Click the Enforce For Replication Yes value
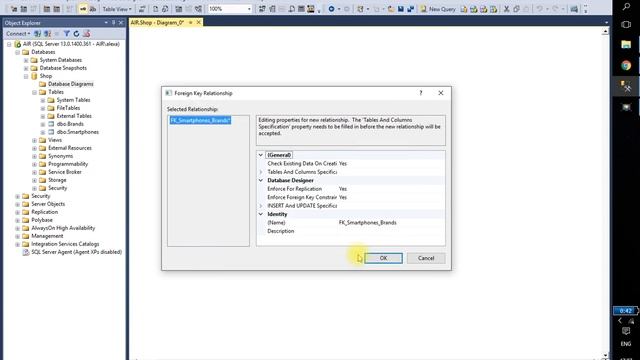 391,189
